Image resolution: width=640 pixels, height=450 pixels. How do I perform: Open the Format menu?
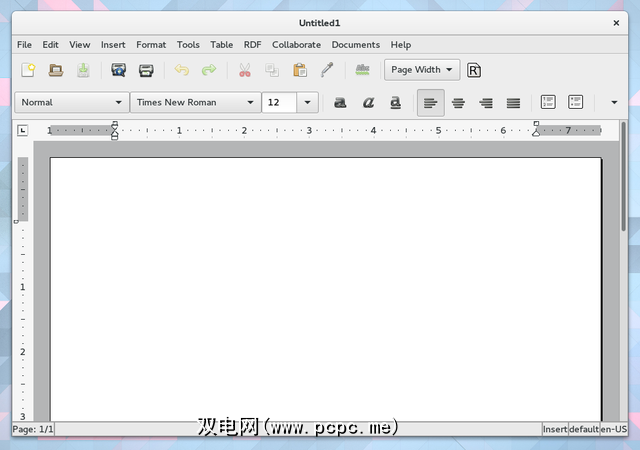[151, 45]
